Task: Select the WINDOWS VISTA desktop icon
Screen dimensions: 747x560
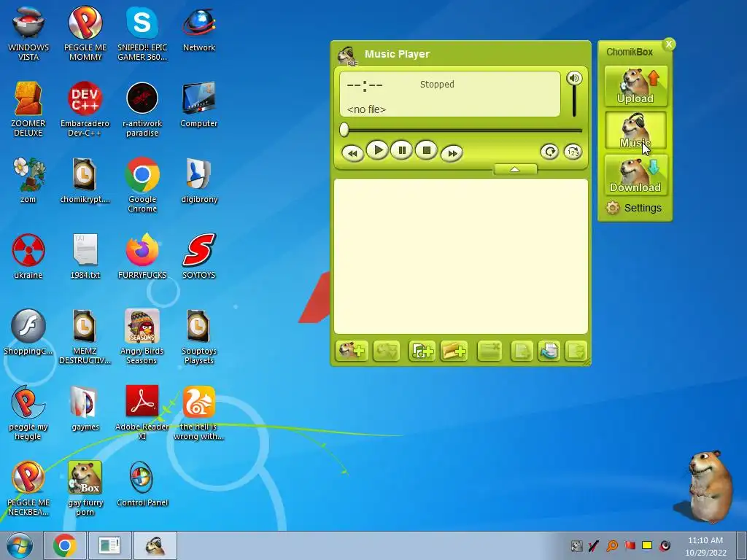Action: tap(28, 34)
